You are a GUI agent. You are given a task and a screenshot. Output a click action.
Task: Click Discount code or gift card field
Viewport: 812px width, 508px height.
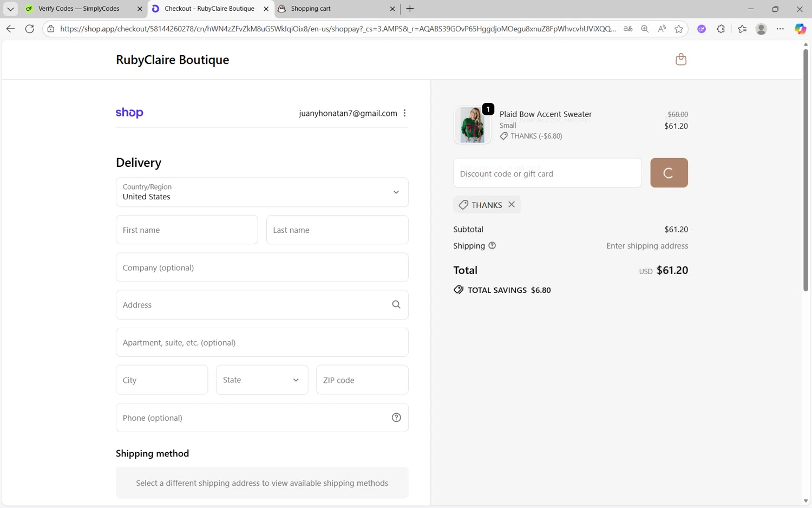pos(547,173)
